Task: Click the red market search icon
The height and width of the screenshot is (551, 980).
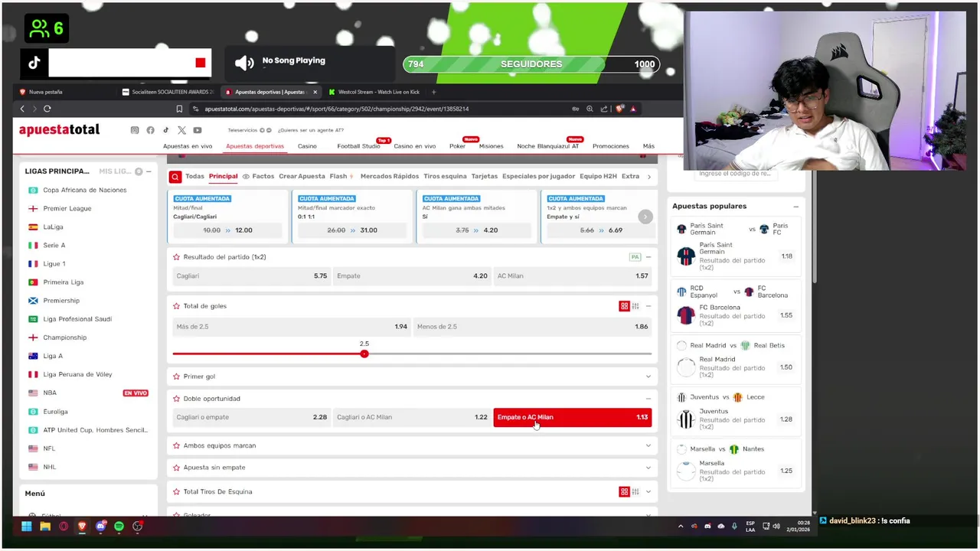Action: click(x=175, y=177)
